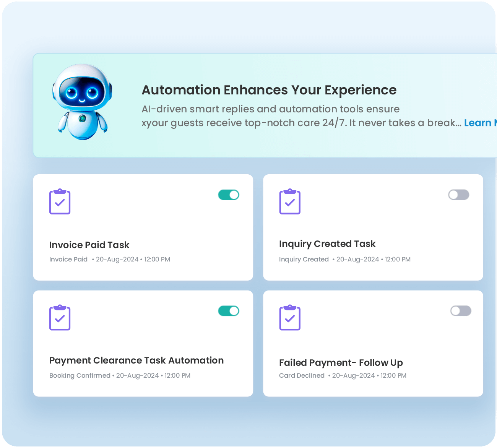The width and height of the screenshot is (497, 448).
Task: Click the grey Invoice Paid trigger text with date
Action: click(x=110, y=259)
